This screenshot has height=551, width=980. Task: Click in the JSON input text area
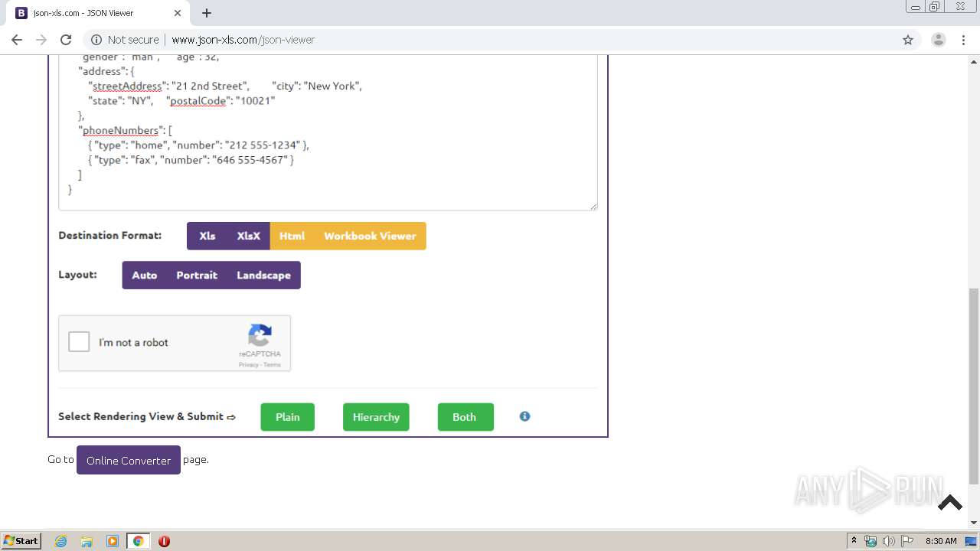tap(328, 132)
